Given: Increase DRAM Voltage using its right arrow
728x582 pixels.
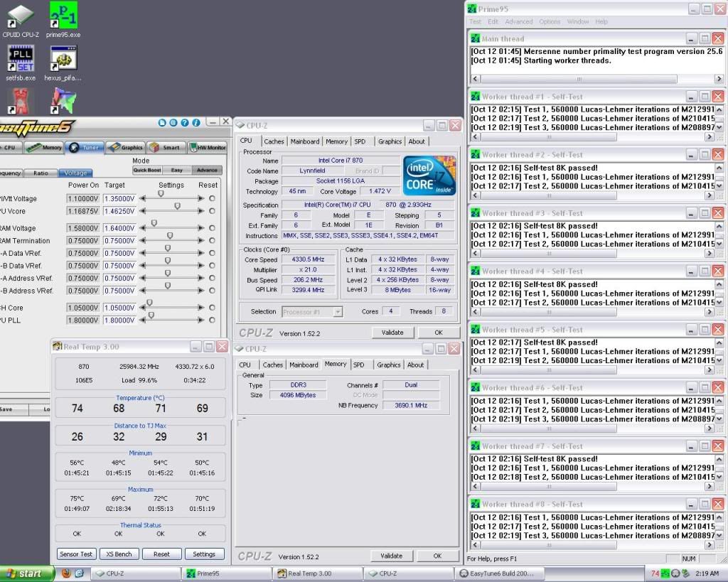Looking at the screenshot, I should (201, 228).
